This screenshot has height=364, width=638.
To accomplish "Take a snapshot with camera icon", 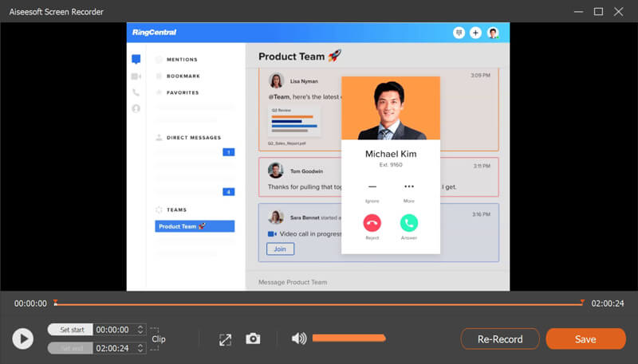I will click(x=253, y=339).
